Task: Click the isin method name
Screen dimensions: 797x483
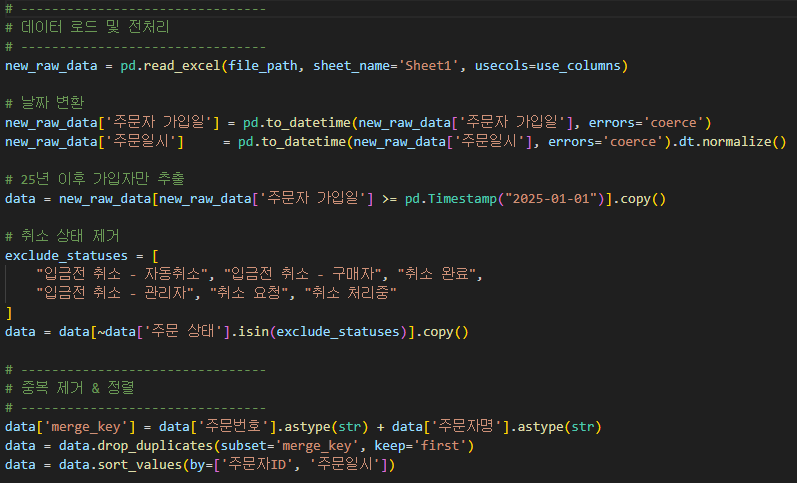Action: pos(254,332)
